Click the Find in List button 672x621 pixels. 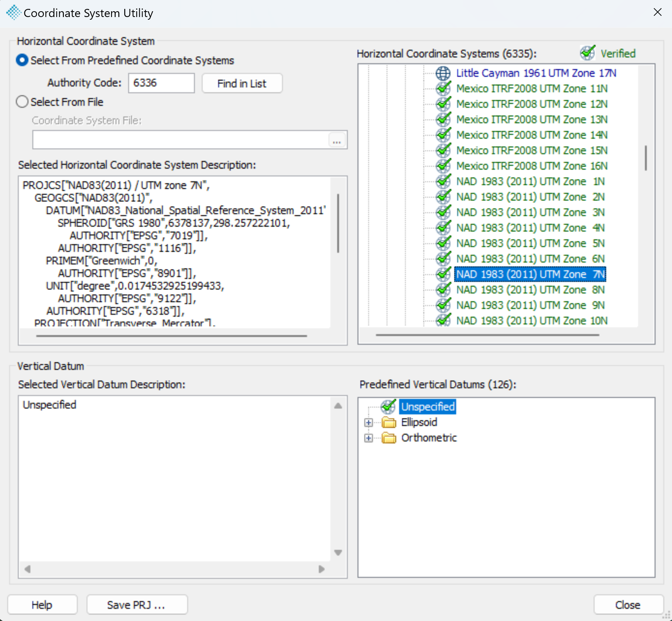(x=242, y=84)
